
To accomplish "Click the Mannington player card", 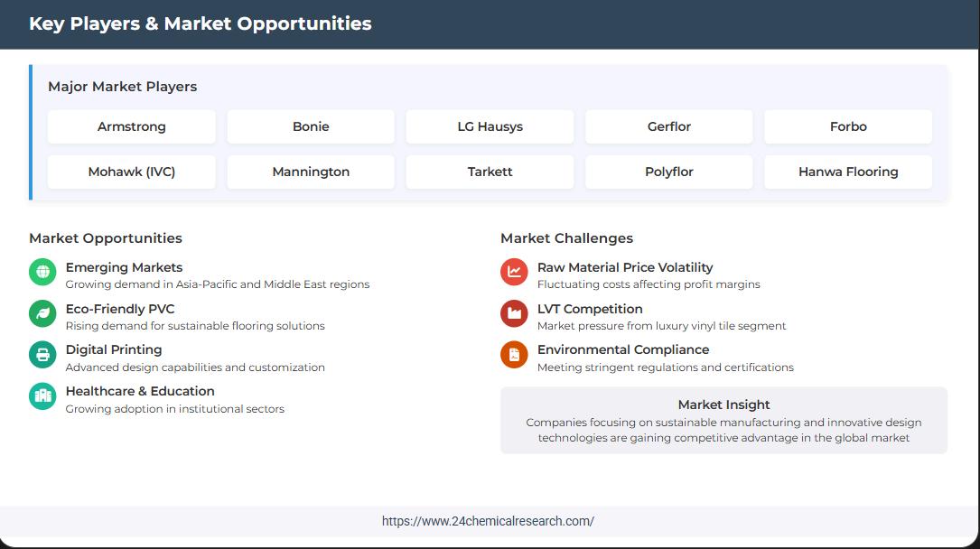I will point(311,172).
